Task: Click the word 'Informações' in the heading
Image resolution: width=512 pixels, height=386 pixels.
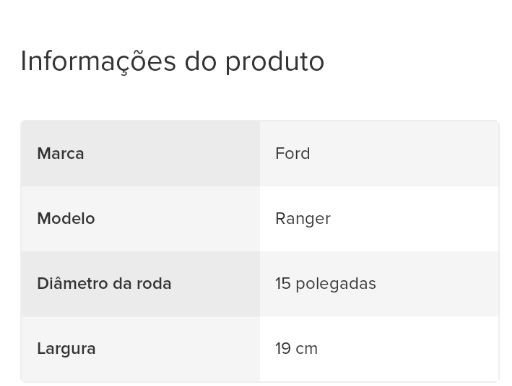Action: point(98,62)
